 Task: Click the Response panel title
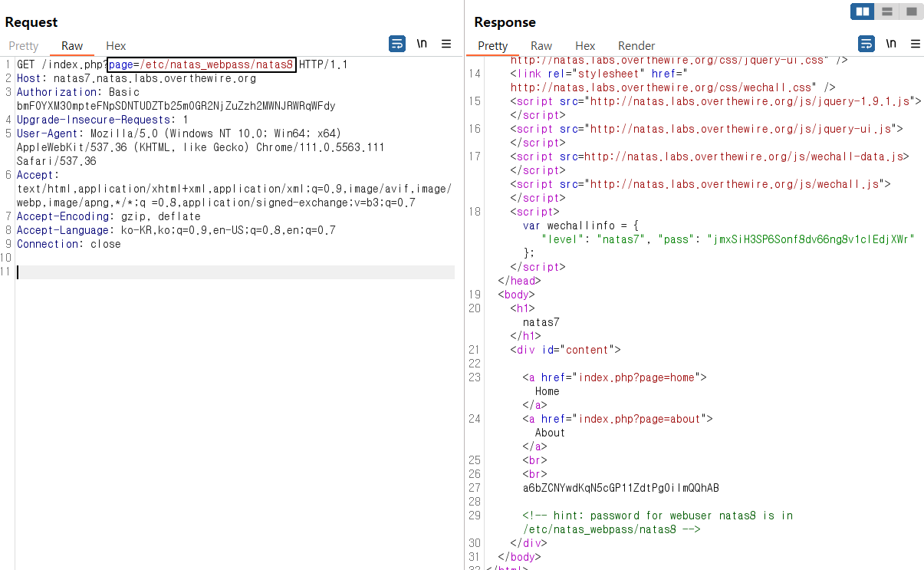coord(505,22)
